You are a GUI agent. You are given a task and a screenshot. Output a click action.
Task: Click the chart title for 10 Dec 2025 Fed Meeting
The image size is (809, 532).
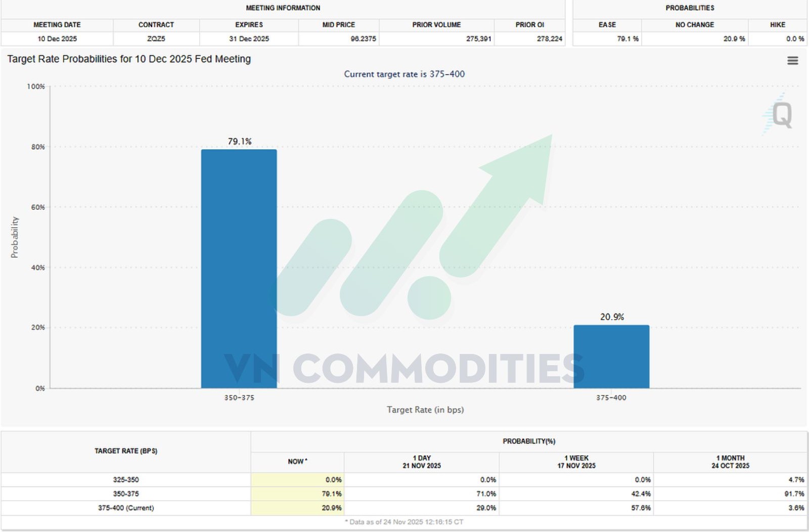coord(129,59)
